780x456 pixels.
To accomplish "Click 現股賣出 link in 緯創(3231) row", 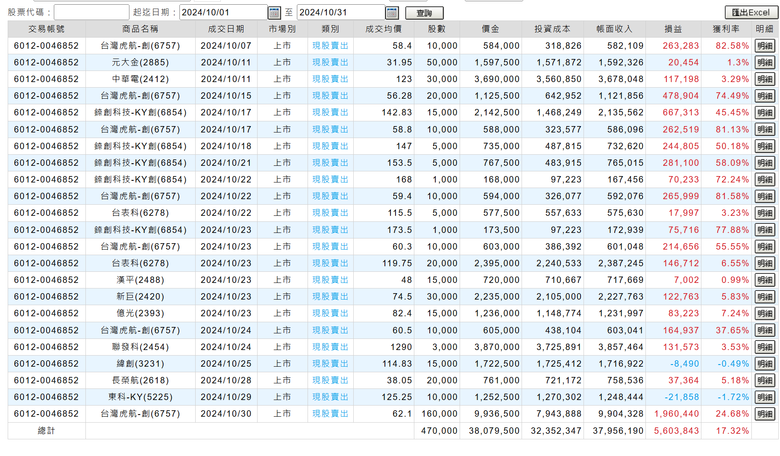I will pyautogui.click(x=330, y=364).
